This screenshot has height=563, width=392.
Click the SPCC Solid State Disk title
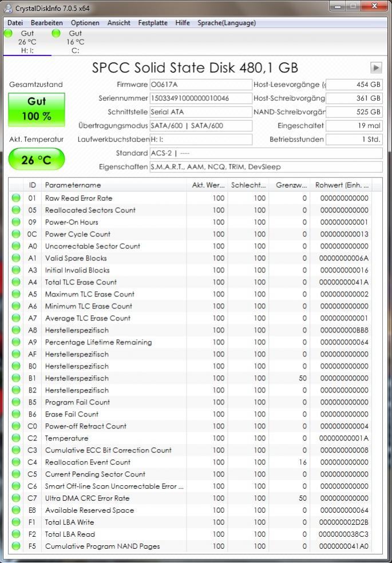195,68
